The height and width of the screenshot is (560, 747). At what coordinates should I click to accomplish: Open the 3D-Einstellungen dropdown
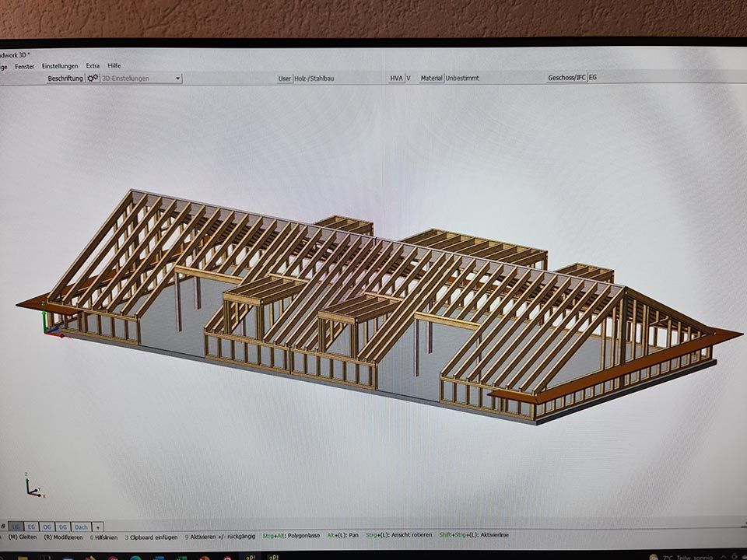click(177, 79)
